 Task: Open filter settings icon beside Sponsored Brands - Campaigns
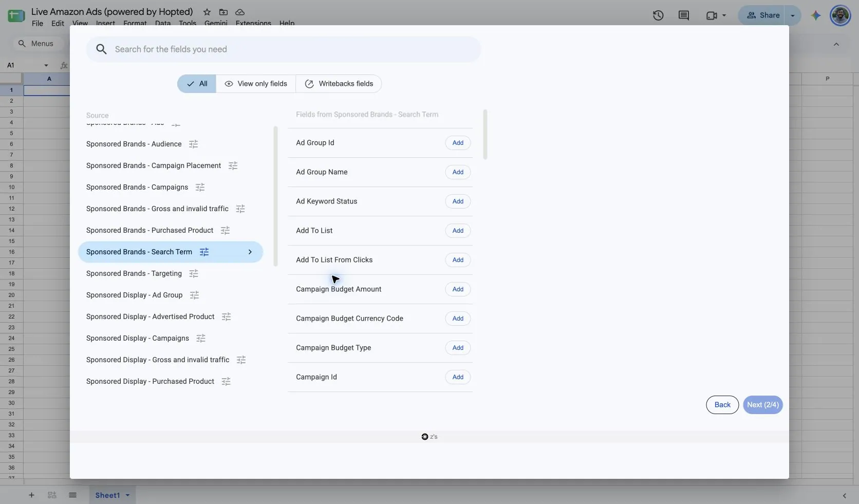tap(200, 188)
